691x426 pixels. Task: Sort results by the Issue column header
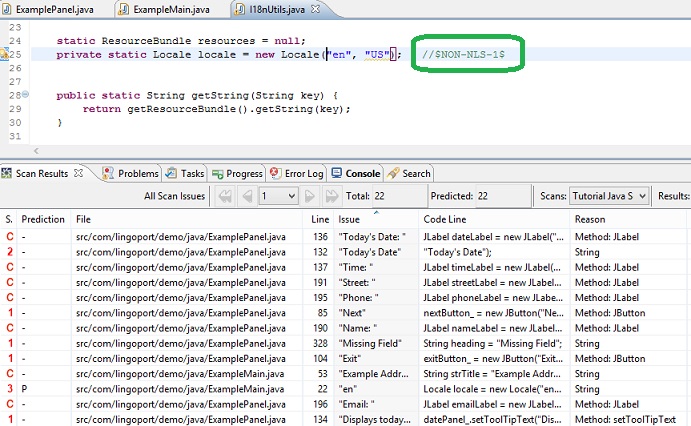pos(377,219)
